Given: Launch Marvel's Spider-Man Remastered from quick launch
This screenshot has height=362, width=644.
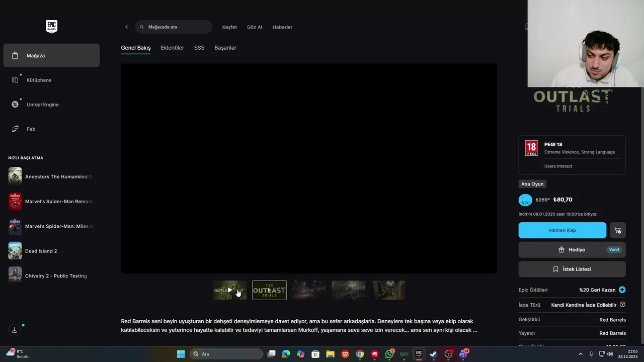Looking at the screenshot, I should (51, 201).
